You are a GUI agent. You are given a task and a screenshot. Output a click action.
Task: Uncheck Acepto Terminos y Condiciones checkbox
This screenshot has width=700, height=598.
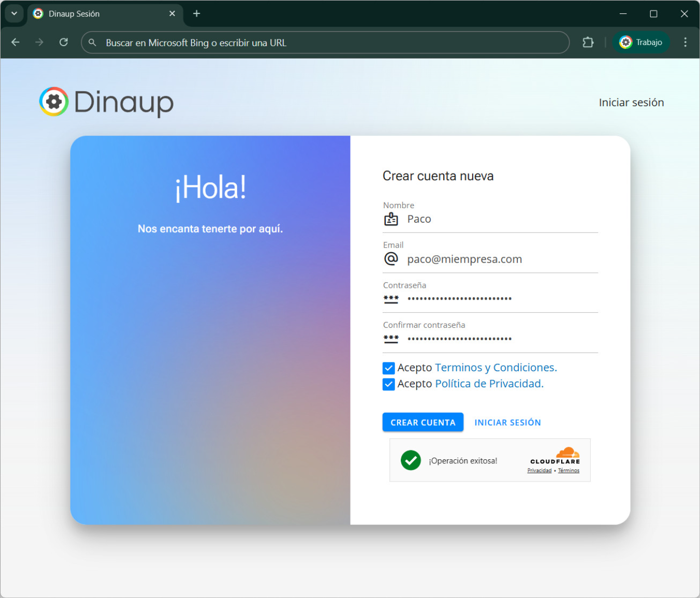click(389, 368)
